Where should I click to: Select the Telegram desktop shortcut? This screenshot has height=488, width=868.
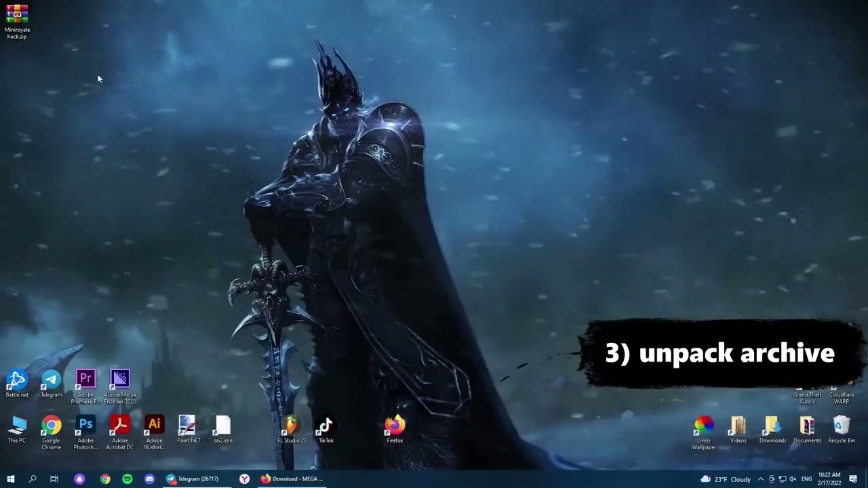point(52,384)
